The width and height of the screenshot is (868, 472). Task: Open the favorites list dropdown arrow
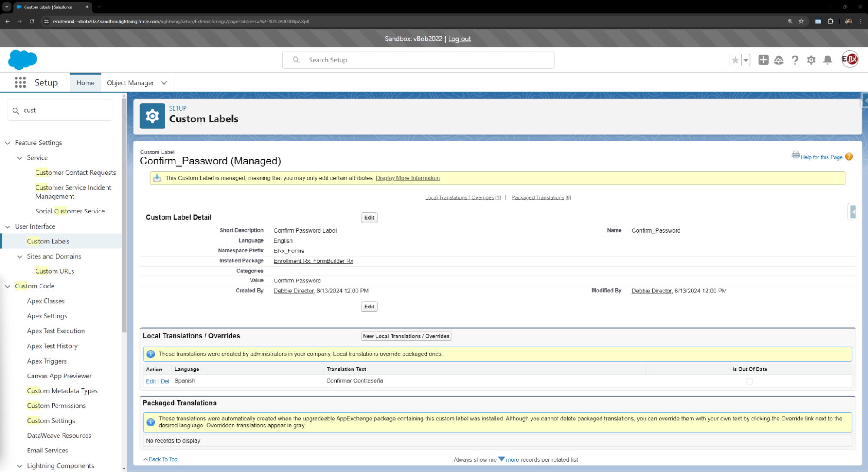click(x=746, y=60)
